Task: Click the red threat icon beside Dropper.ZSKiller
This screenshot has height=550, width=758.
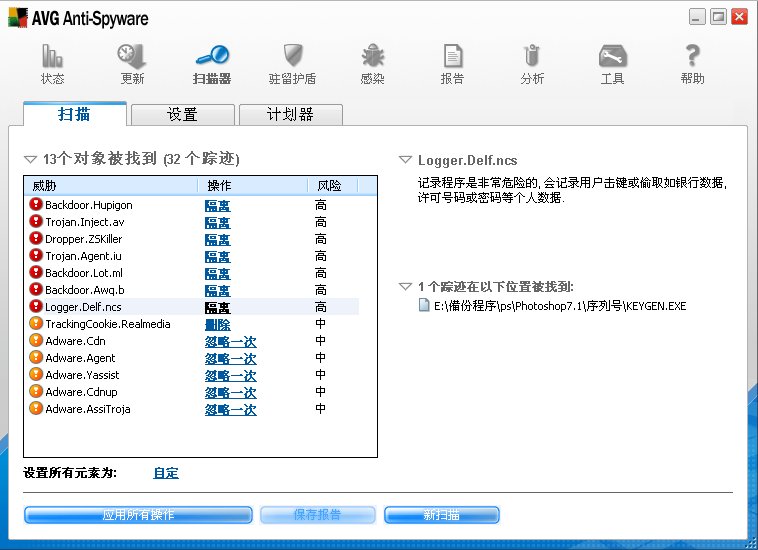Action: pyautogui.click(x=36, y=238)
